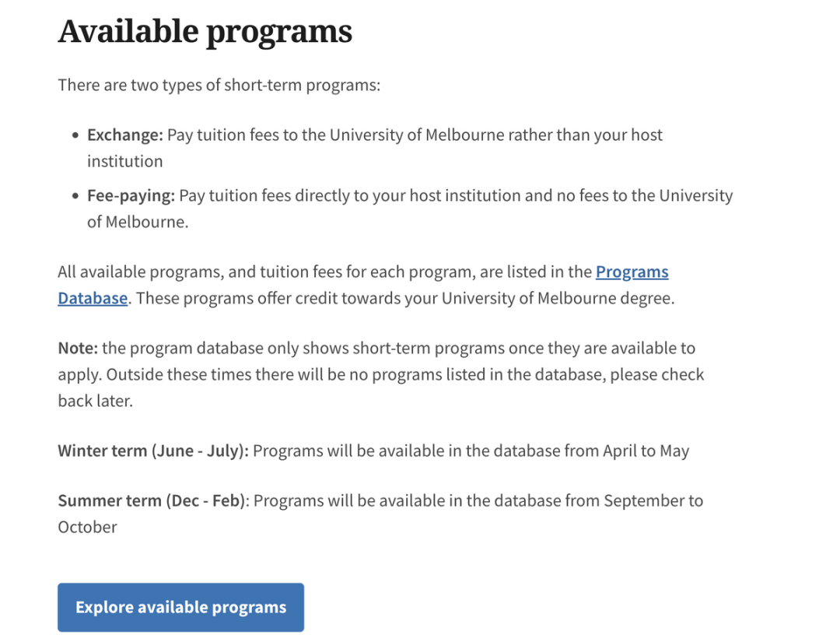Open the Programs Database link
840x635 pixels.
click(x=632, y=272)
